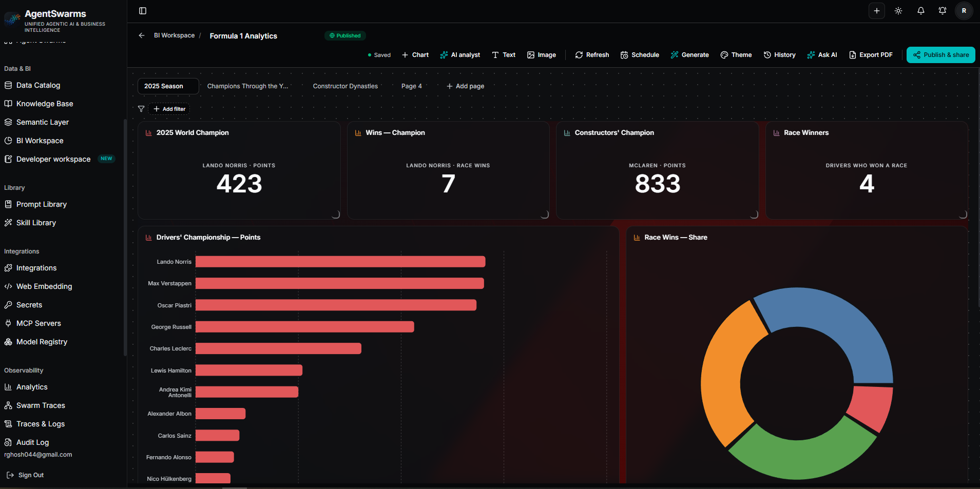
Task: Click the Generate button
Action: (689, 55)
